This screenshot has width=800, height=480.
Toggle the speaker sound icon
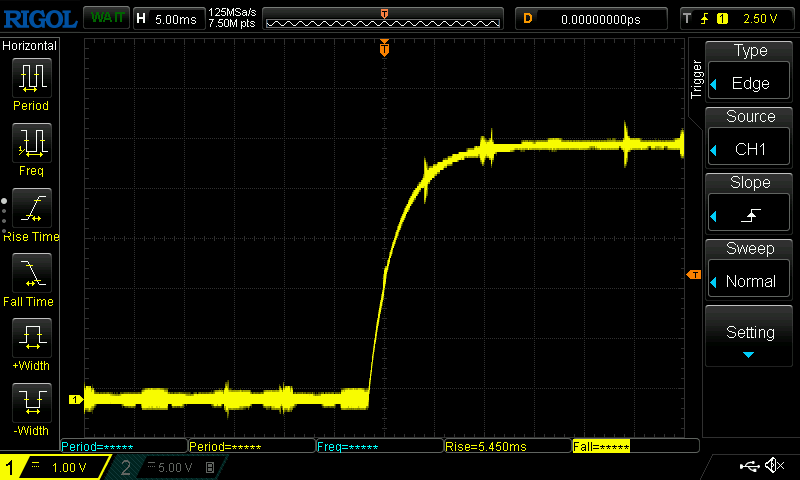(x=773, y=466)
